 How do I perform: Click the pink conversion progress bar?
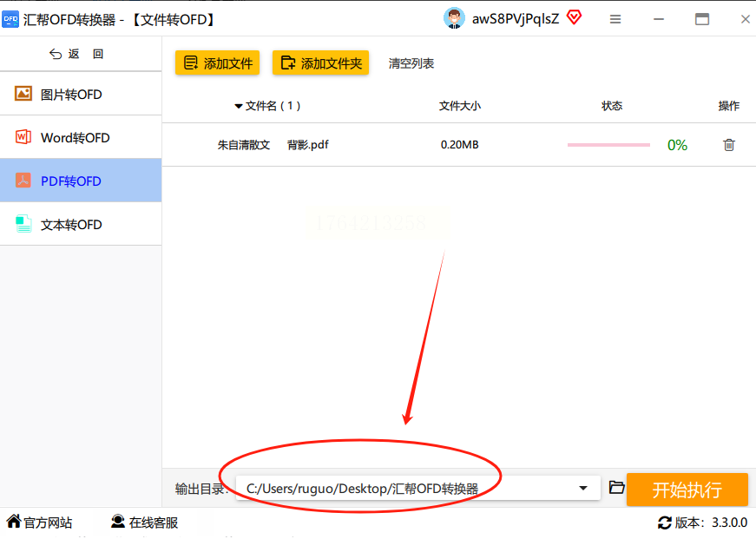click(x=608, y=145)
